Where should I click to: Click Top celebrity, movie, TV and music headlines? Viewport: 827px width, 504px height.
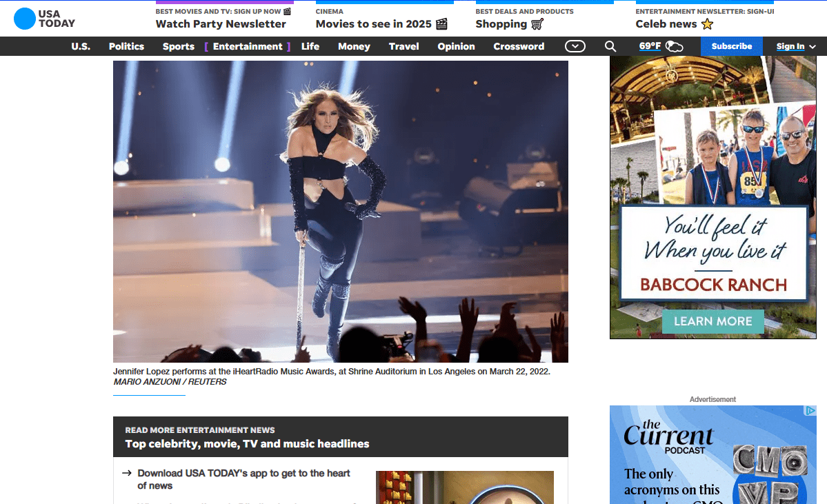tap(247, 444)
